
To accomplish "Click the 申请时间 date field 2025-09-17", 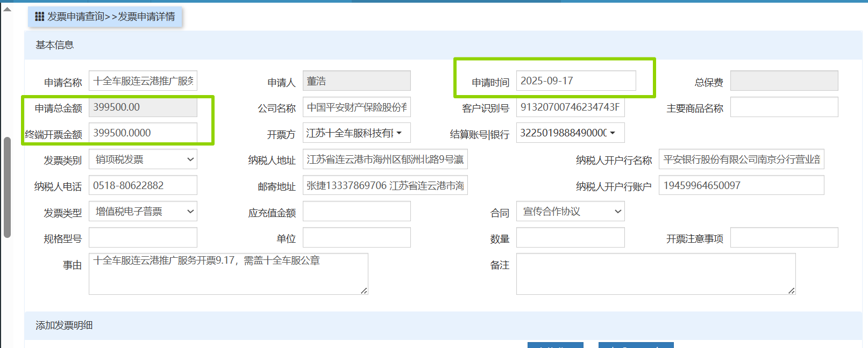I will click(x=576, y=81).
